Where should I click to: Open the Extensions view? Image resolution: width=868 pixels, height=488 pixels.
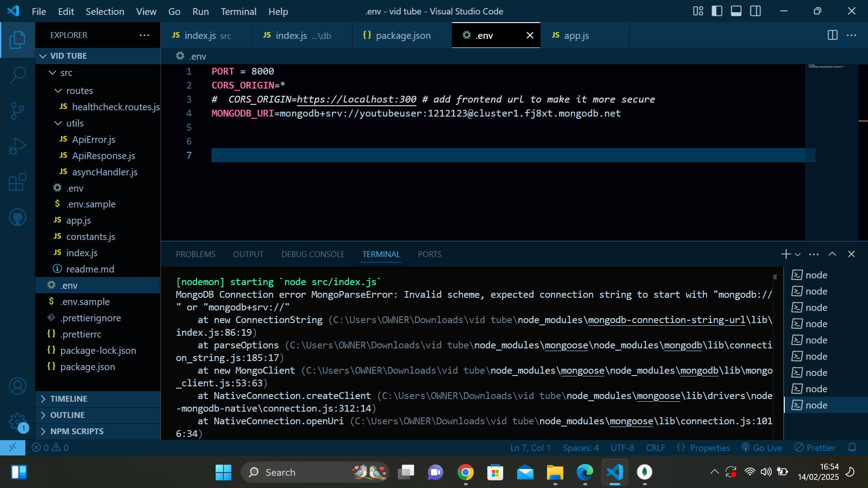18,182
